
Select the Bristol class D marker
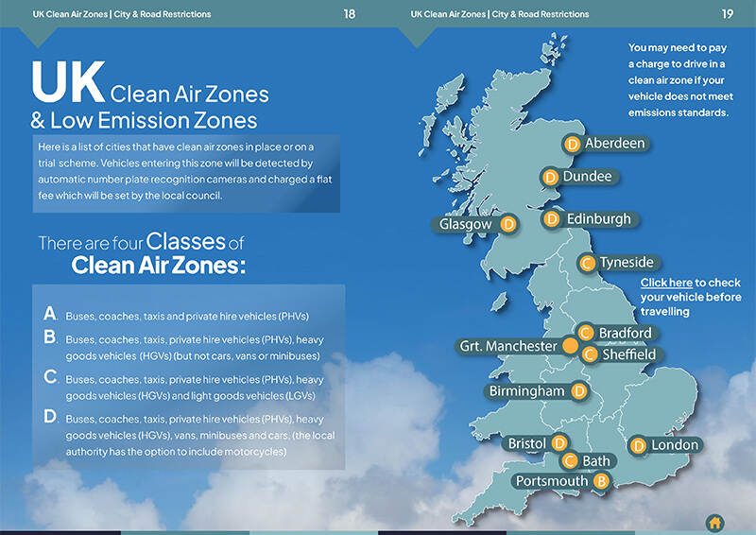pyautogui.click(x=559, y=443)
